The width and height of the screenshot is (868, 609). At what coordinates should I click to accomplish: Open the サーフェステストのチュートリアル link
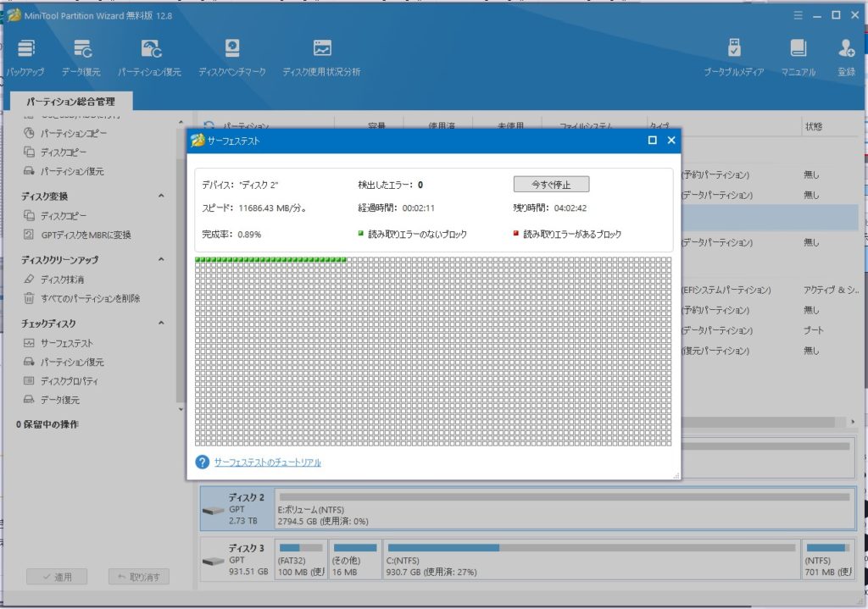point(267,462)
